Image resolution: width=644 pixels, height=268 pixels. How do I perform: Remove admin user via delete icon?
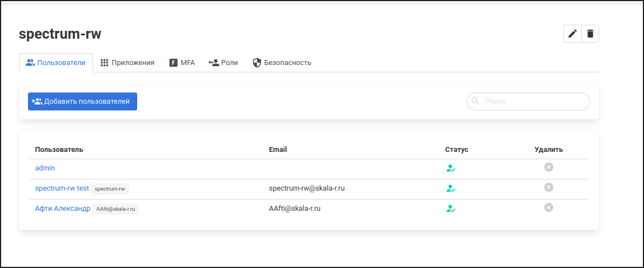click(x=549, y=167)
